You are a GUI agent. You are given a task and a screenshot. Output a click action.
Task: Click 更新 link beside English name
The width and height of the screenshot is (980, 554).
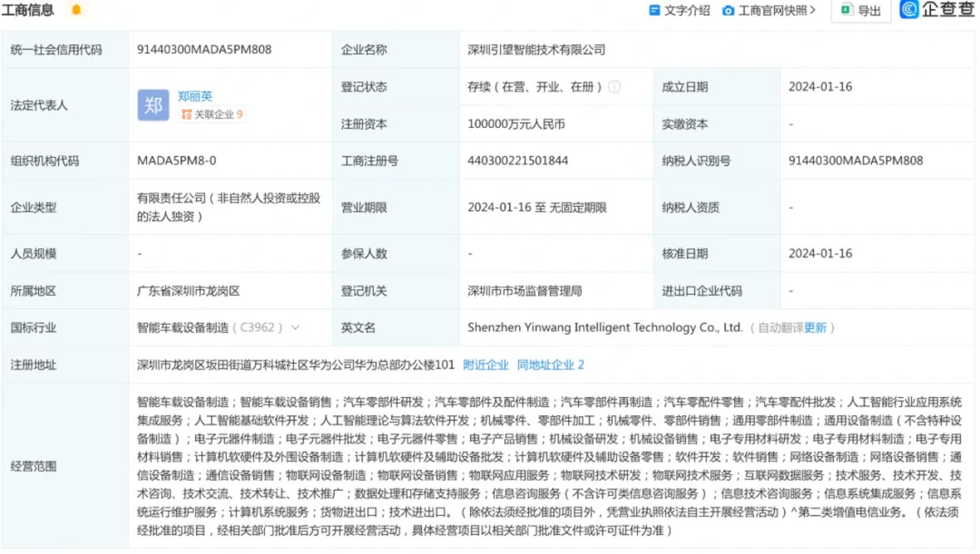tap(815, 327)
